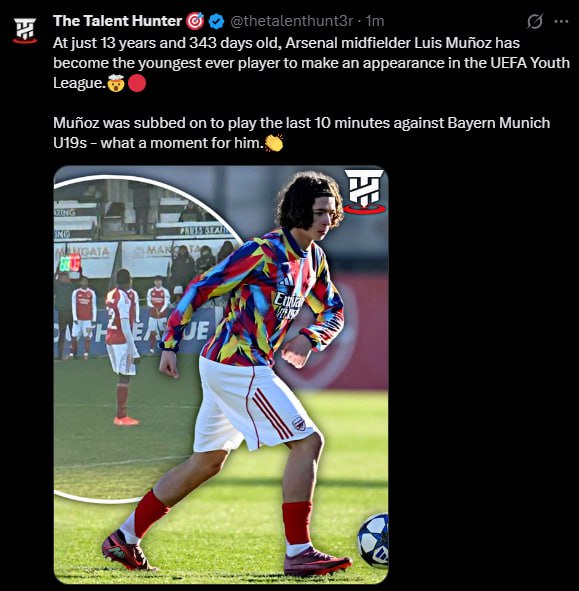Click the clapping hands emoji
Screen dimensions: 579x591
click(274, 144)
